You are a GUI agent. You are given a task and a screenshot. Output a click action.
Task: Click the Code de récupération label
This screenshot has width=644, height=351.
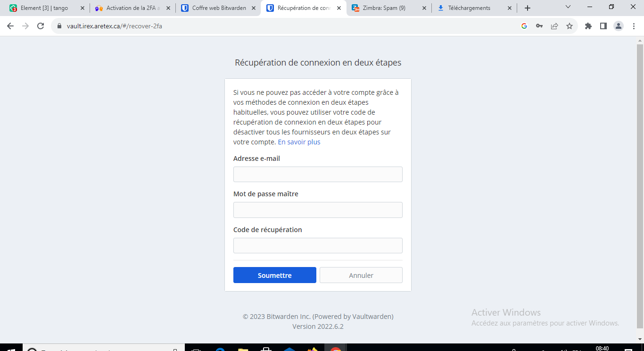click(268, 230)
